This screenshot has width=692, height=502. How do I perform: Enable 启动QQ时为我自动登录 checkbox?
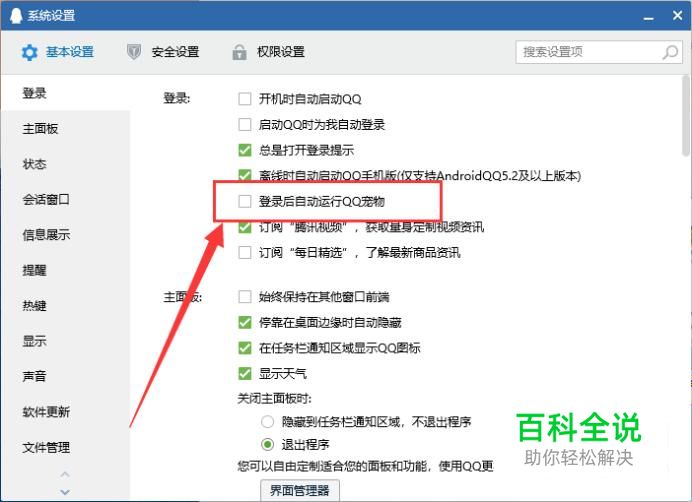tap(244, 125)
